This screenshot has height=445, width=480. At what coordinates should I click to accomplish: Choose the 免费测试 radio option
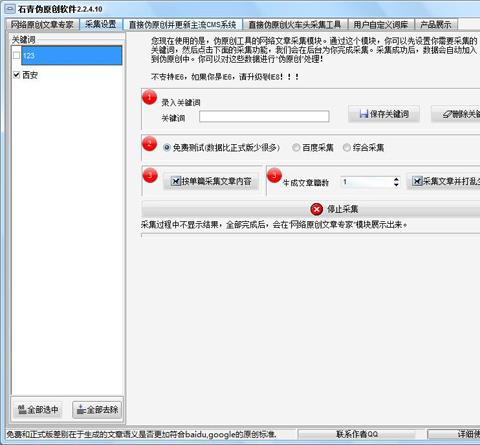click(167, 147)
